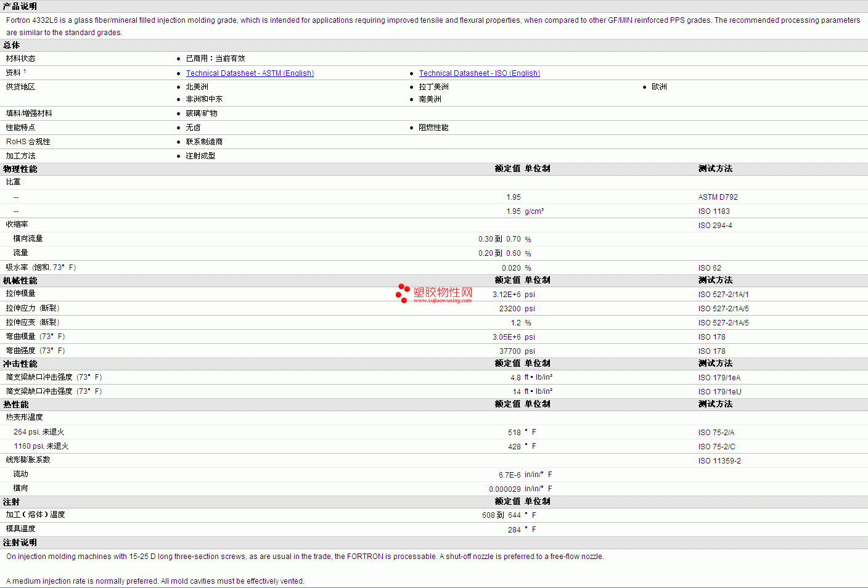The height and width of the screenshot is (588, 868).
Task: Click the 0.30 到 0.70 shrinkage value
Action: [x=499, y=239]
